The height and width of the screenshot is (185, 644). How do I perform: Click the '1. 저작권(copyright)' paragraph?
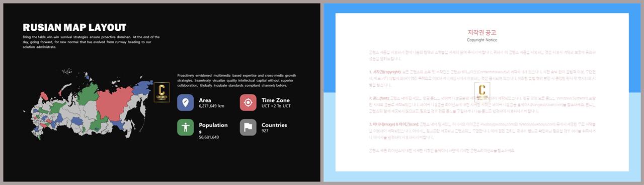[482, 79]
